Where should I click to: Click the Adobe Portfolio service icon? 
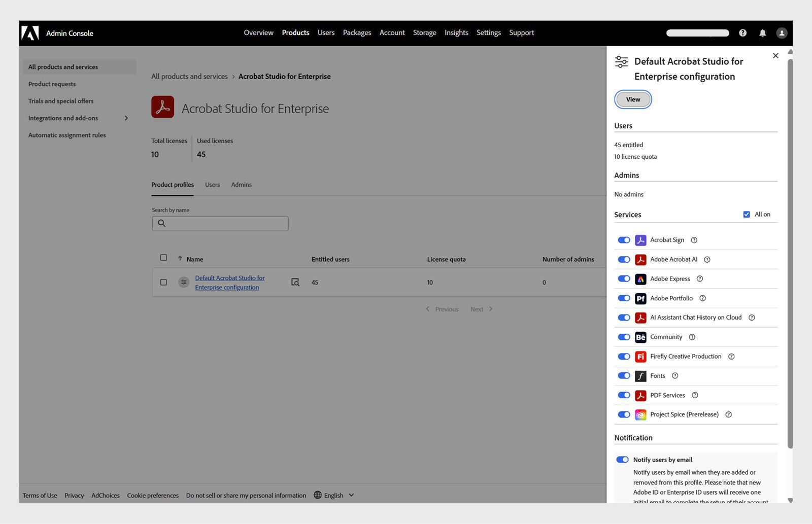(640, 298)
